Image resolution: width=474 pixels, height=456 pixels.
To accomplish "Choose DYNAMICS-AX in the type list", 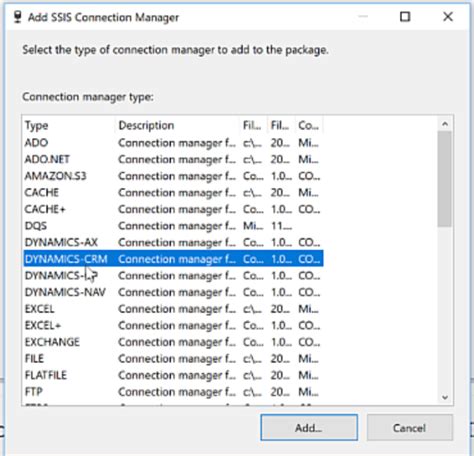I will pos(173,242).
